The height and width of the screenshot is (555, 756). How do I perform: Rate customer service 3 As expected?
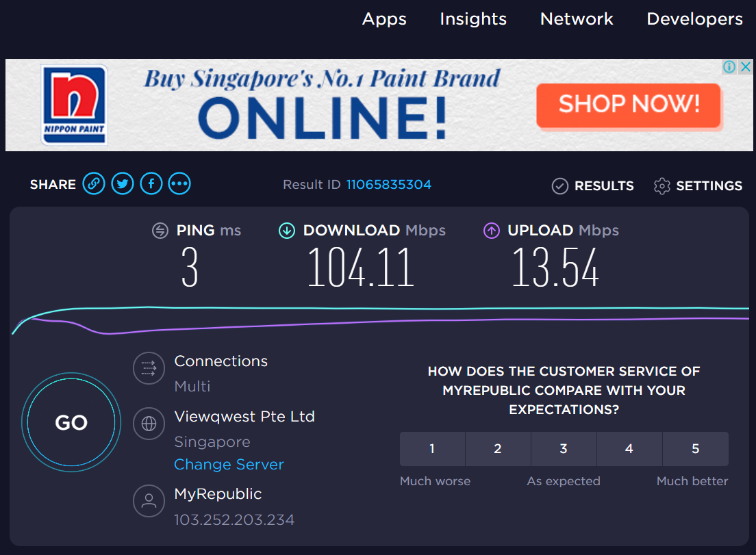pos(564,449)
